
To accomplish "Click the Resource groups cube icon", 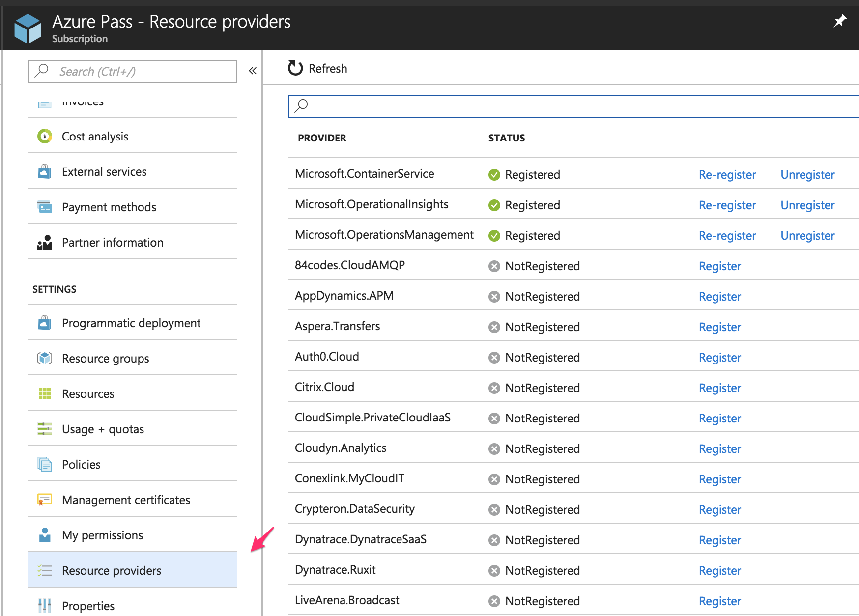I will coord(45,358).
